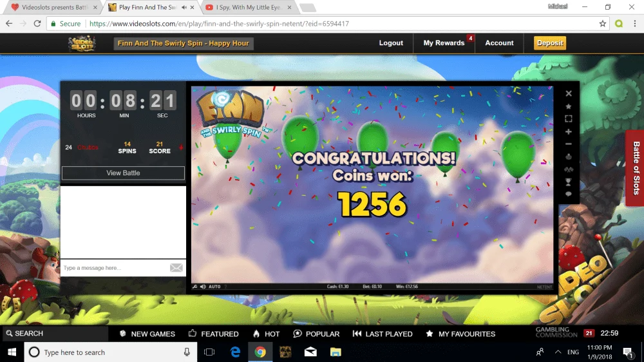Viewport: 644px width, 362px height.
Task: Open FEATURED games category
Action: (214, 334)
